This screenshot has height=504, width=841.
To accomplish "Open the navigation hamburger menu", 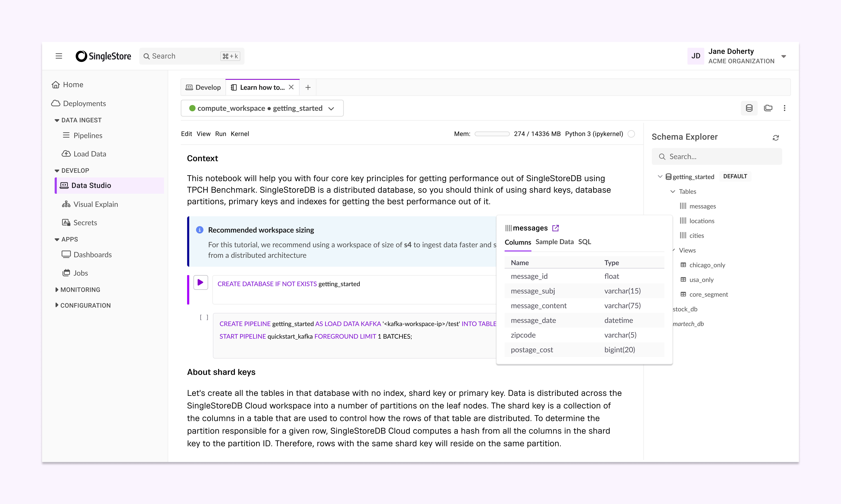I will 59,56.
